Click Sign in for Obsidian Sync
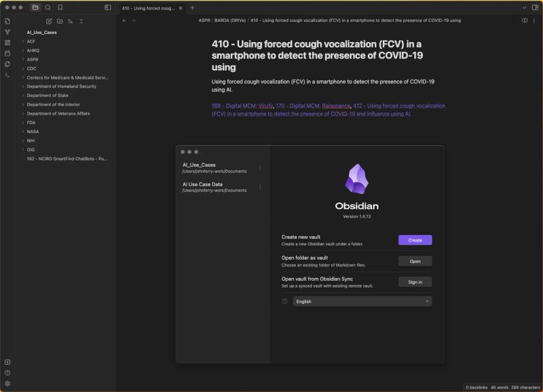Screen dimensions: 543x392 pos(415,282)
